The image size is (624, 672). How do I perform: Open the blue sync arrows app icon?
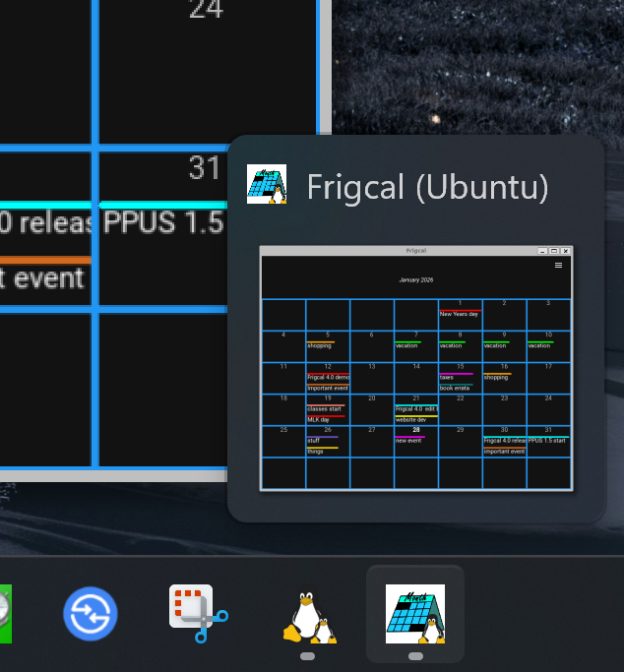coord(90,614)
